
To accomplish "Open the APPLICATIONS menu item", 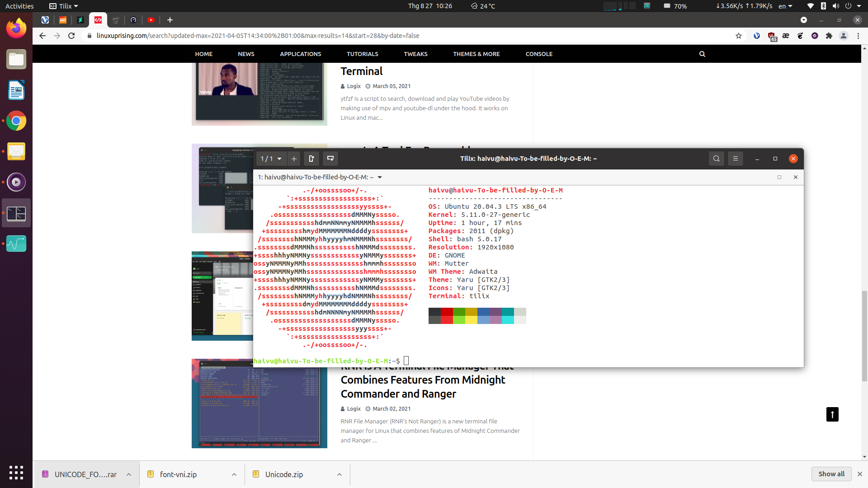I will 301,54.
